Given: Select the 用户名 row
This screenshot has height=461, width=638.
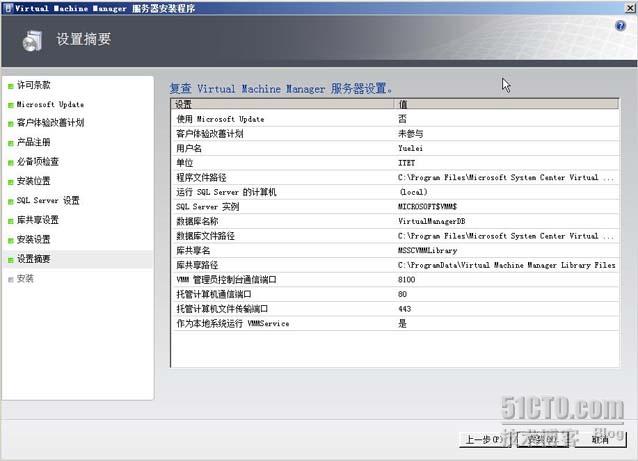Looking at the screenshot, I should click(395, 148).
